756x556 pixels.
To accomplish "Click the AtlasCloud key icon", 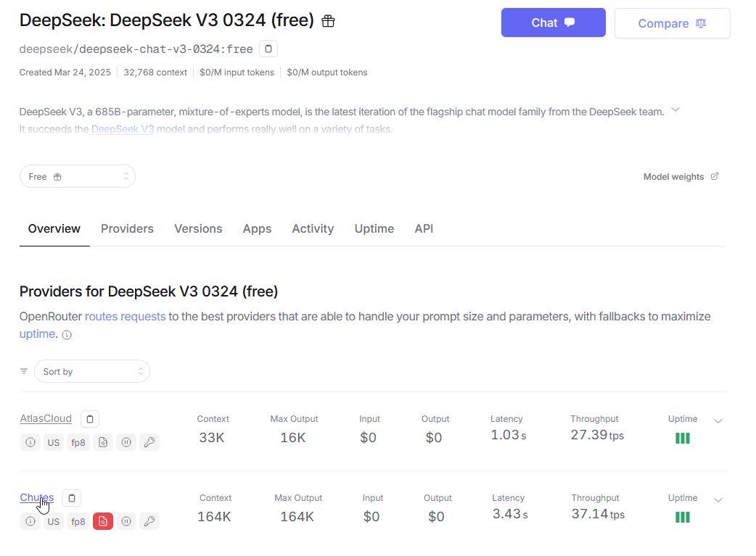I will (x=149, y=441).
